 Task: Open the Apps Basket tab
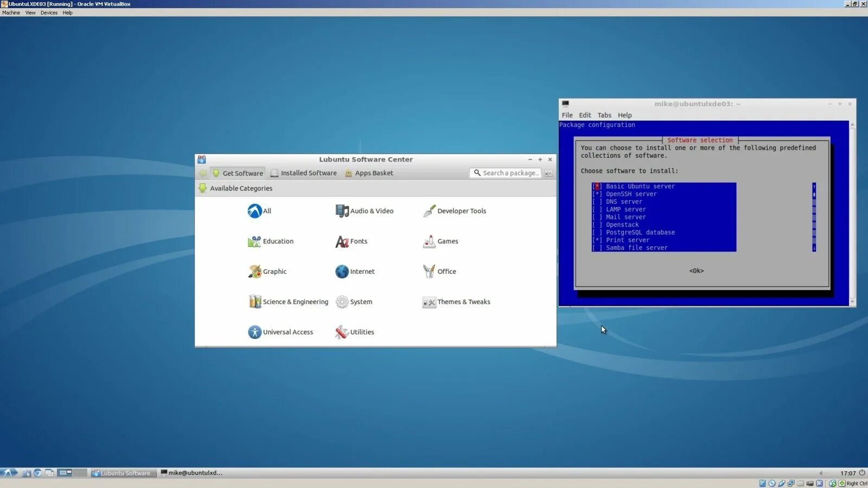(369, 173)
